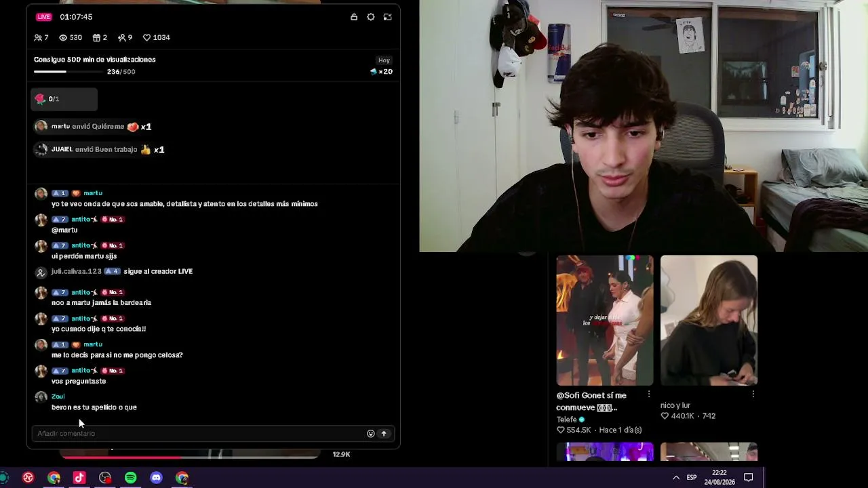Click the comment 'vos preguntaste'
The image size is (868, 488).
(x=79, y=382)
